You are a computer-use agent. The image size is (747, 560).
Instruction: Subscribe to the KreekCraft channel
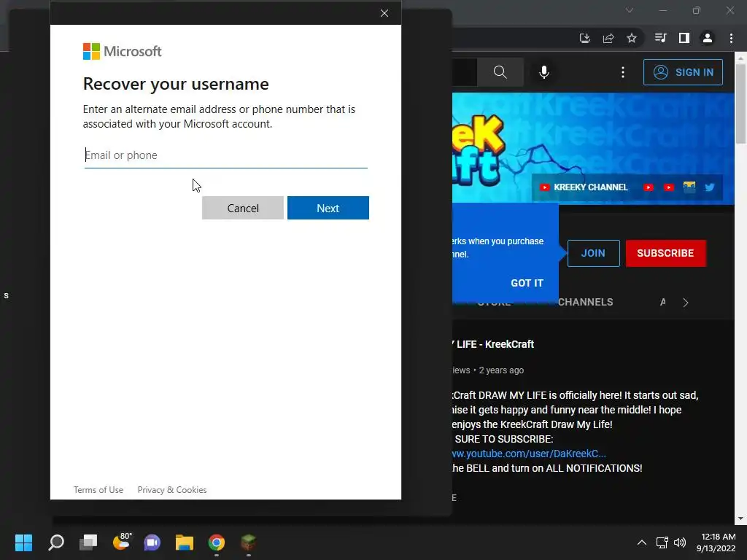pyautogui.click(x=665, y=253)
